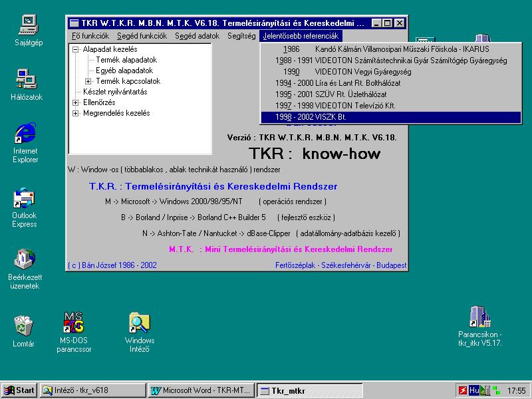Click the taskbar clock showing 17:55
Screen dimensions: 532x399
tap(517, 391)
